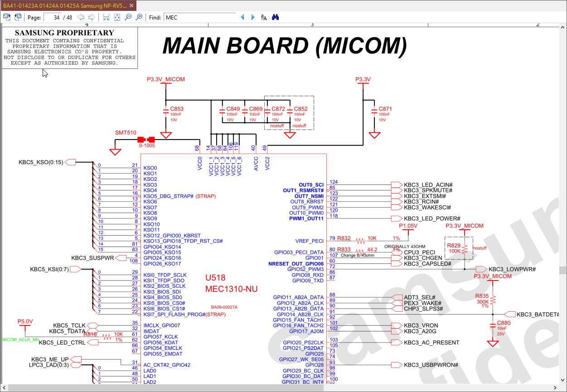Go to the previous page arrow
567x392 pixels.
coord(81,17)
